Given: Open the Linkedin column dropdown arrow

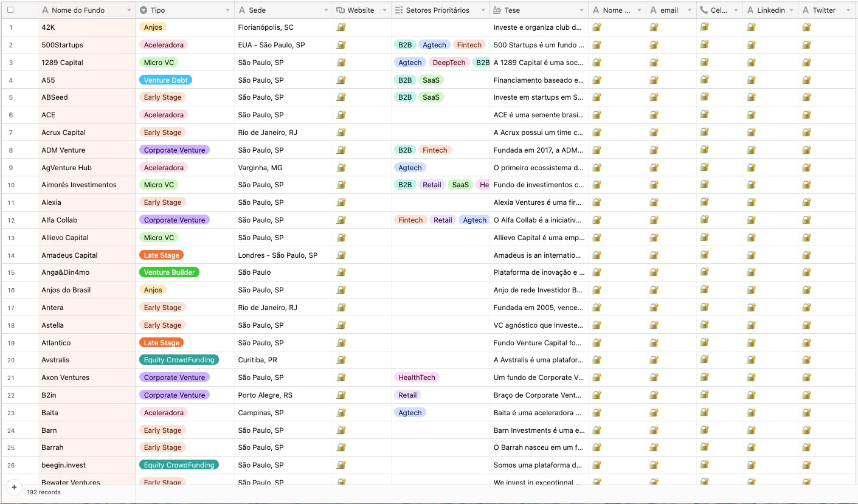Looking at the screenshot, I should pos(791,10).
